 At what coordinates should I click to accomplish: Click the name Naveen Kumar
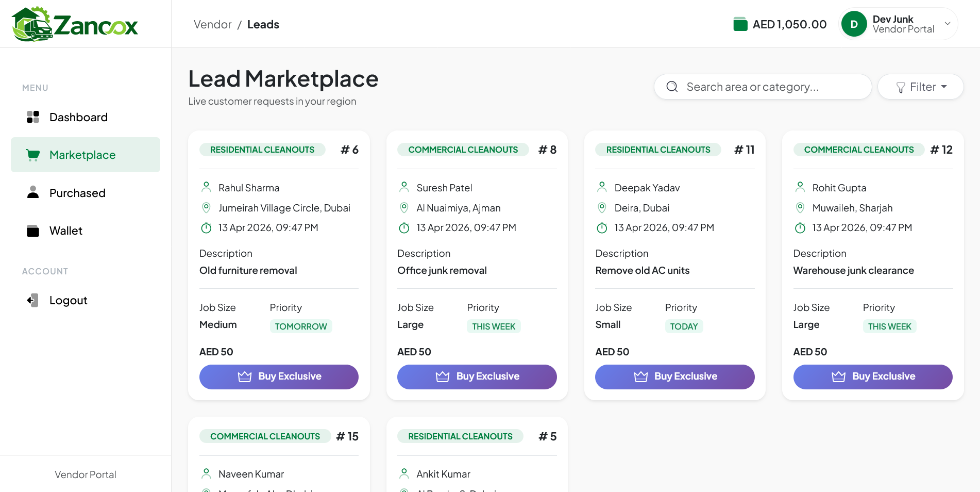tap(251, 474)
